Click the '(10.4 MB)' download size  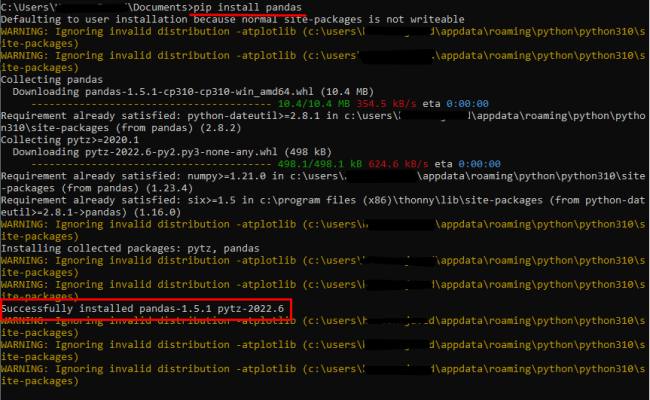coord(347,92)
